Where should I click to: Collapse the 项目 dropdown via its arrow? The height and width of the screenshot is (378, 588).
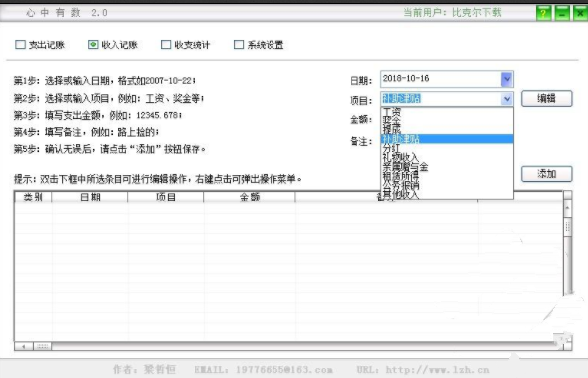507,99
